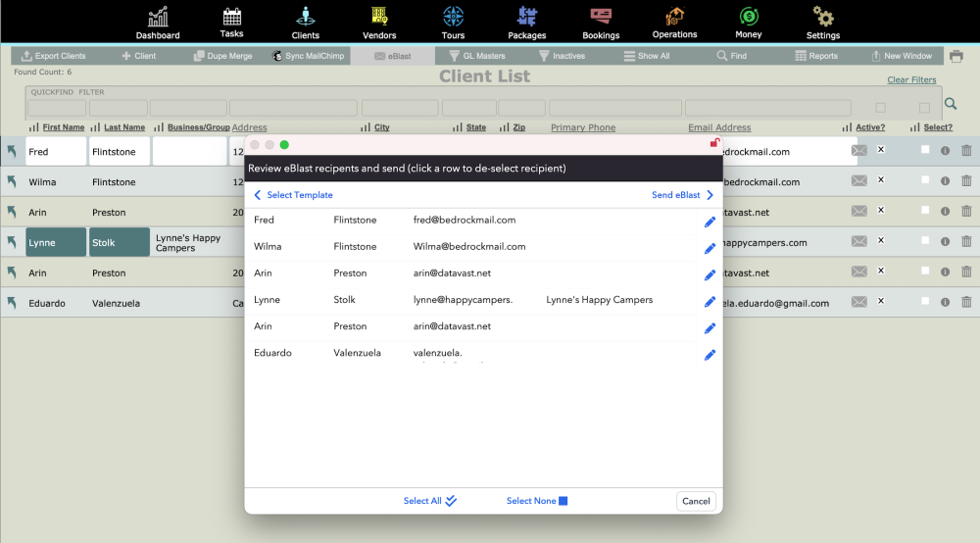Filter Inactives clients
The image size is (980, 543).
[562, 56]
